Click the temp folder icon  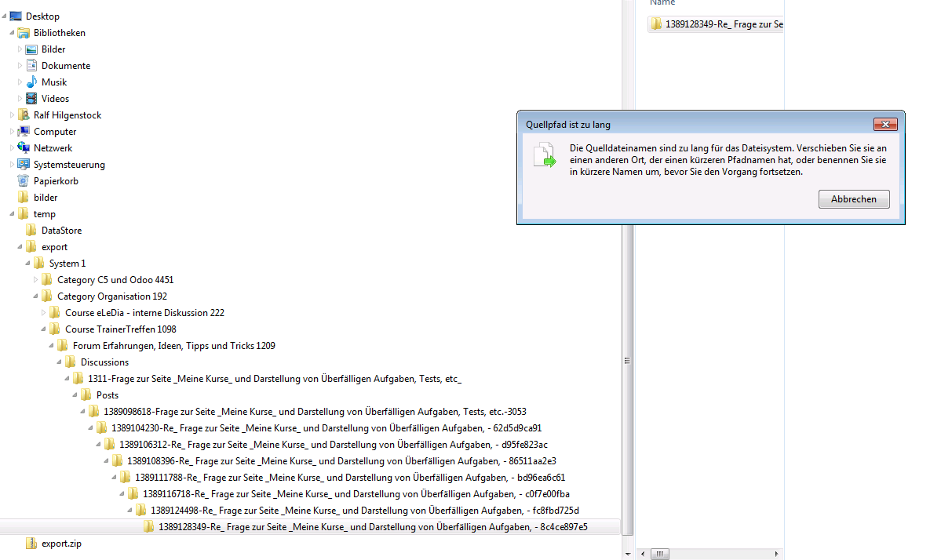click(24, 214)
